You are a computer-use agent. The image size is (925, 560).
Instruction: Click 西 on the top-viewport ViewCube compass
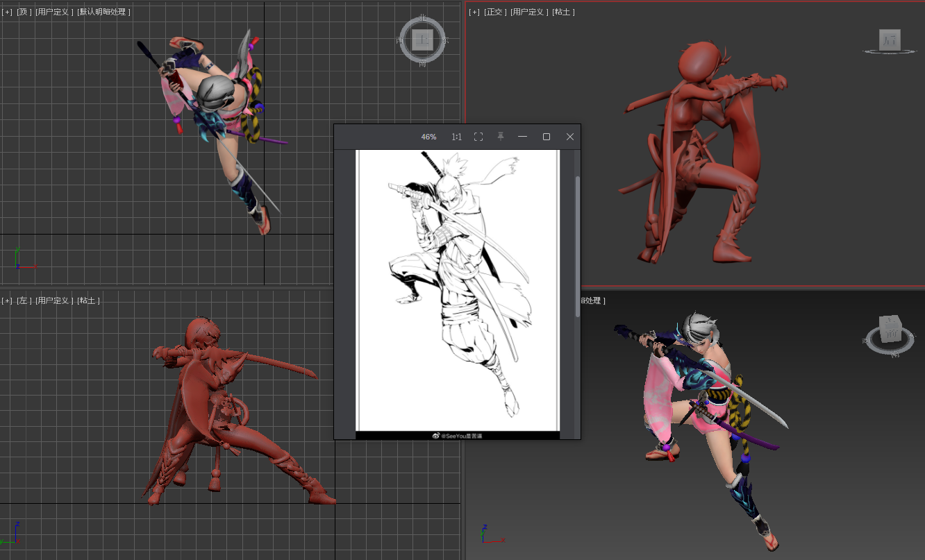click(x=399, y=40)
